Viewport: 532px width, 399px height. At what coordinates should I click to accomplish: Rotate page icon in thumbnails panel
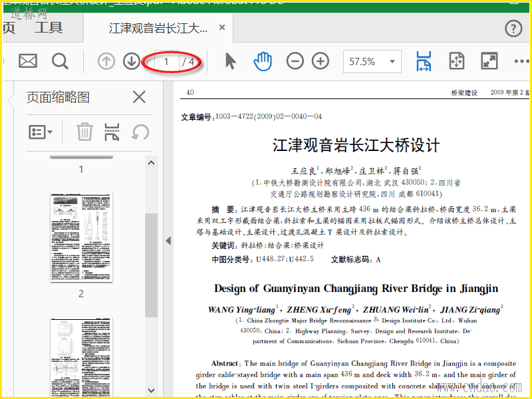(x=140, y=132)
